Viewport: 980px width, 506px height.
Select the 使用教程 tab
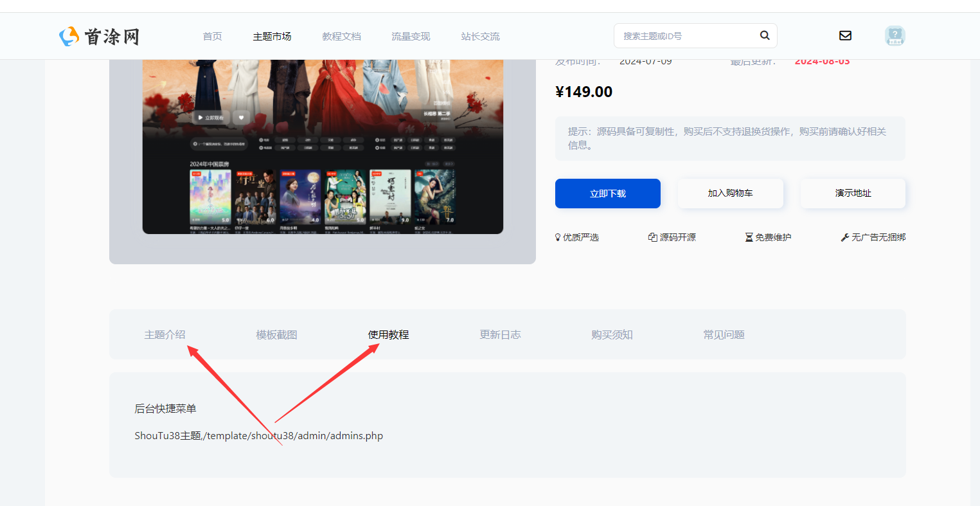pyautogui.click(x=389, y=334)
